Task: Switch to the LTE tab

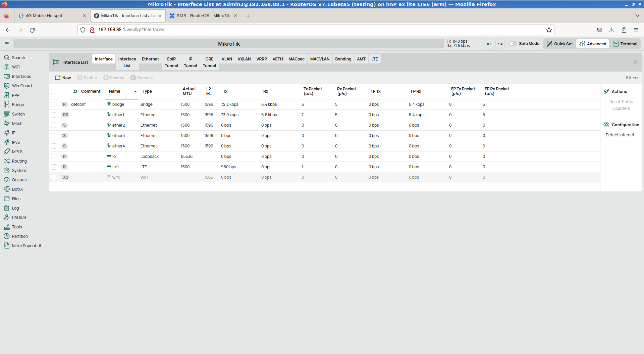Action: (x=375, y=59)
